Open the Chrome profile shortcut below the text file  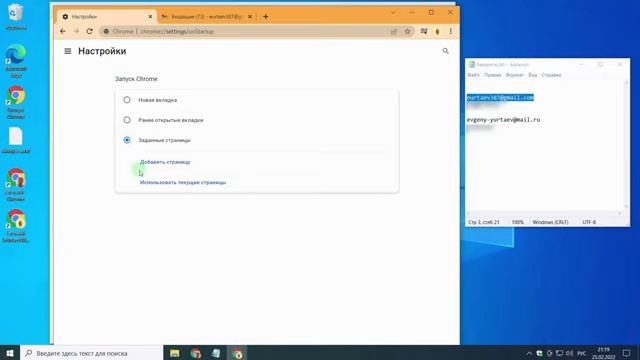(16, 184)
